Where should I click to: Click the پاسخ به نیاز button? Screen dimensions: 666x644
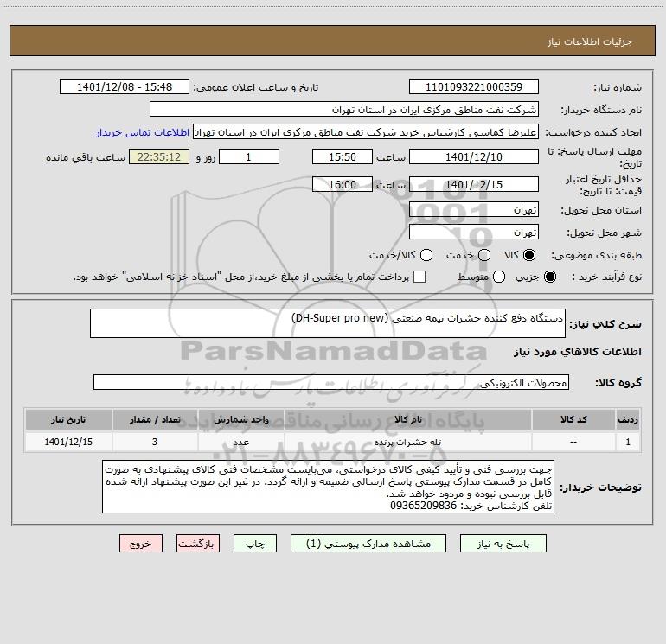pos(503,544)
